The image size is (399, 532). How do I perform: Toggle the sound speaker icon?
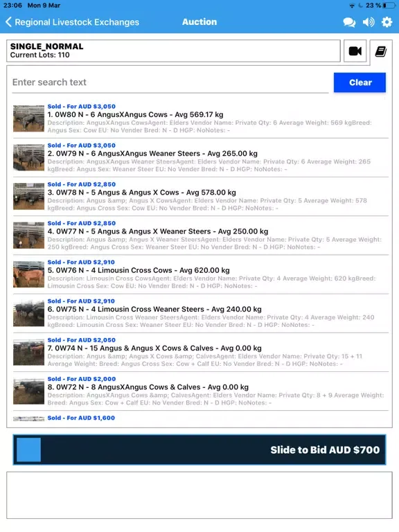pyautogui.click(x=369, y=22)
